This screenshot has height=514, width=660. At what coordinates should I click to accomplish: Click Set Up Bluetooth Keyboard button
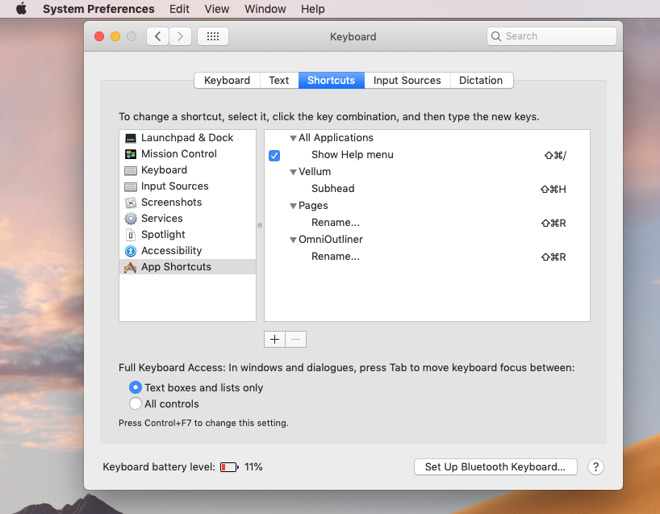495,467
